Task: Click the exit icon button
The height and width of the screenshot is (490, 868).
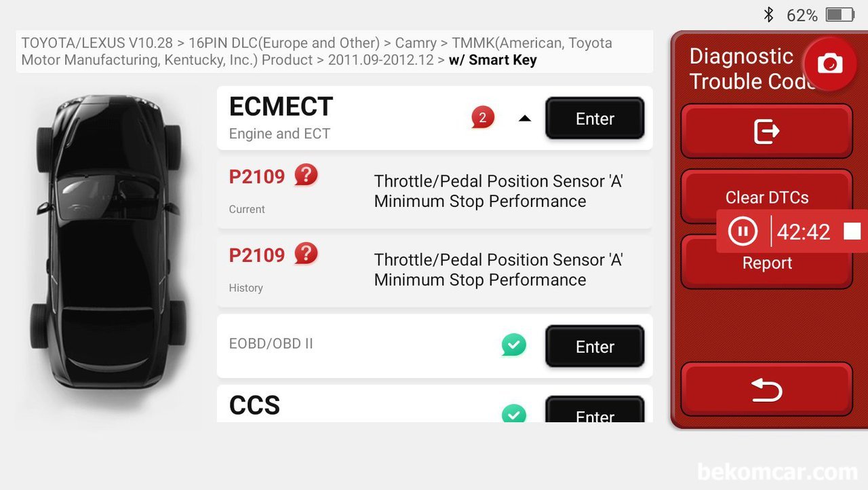Action: [x=766, y=132]
